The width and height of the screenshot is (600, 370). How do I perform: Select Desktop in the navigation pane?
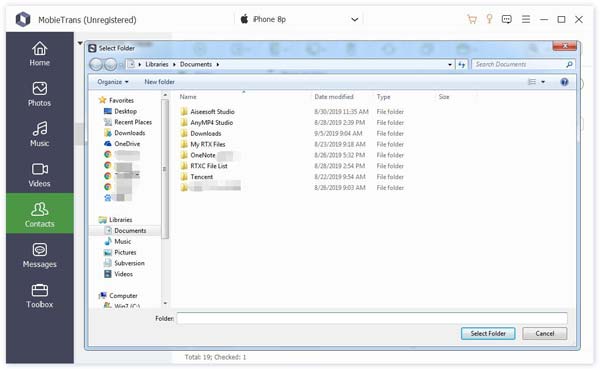(x=121, y=111)
